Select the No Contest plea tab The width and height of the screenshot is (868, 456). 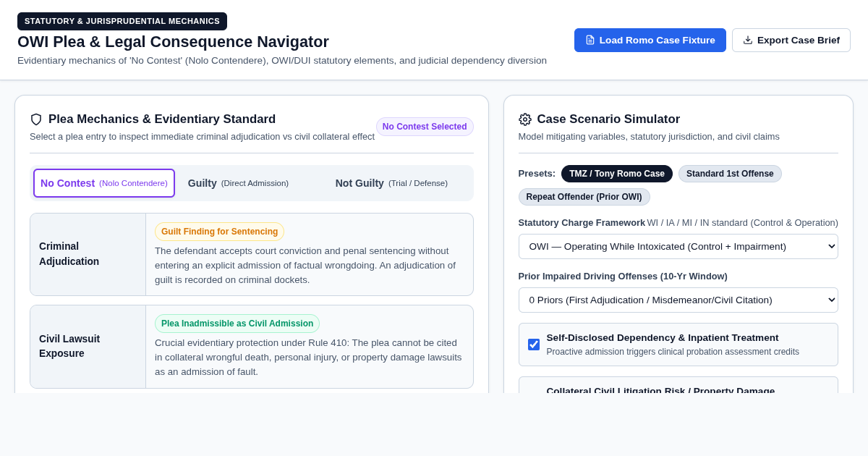pyautogui.click(x=104, y=183)
